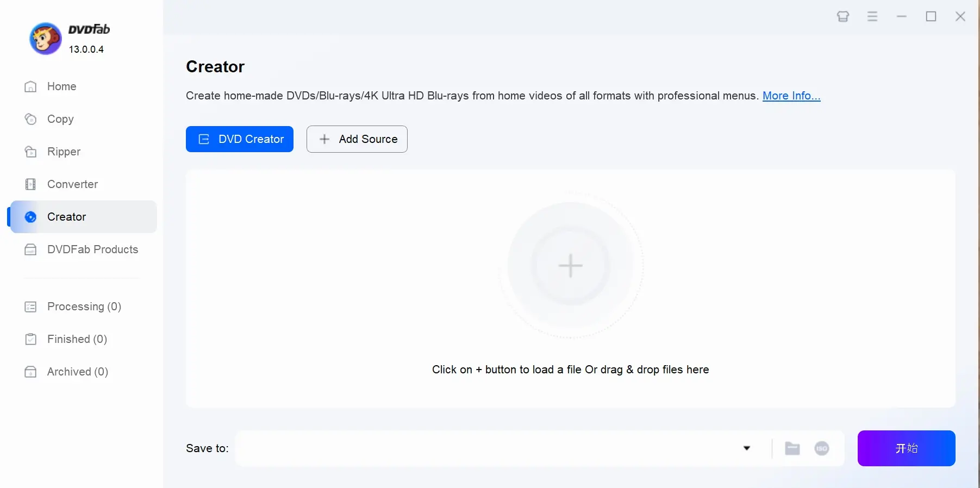The height and width of the screenshot is (488, 980).
Task: Go to Home in the sidebar
Action: pyautogui.click(x=83, y=86)
